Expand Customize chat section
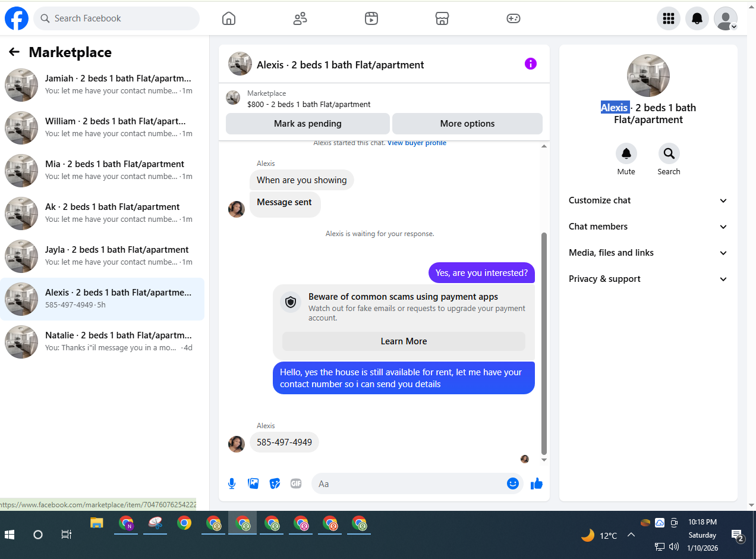Image resolution: width=756 pixels, height=559 pixels. point(648,200)
